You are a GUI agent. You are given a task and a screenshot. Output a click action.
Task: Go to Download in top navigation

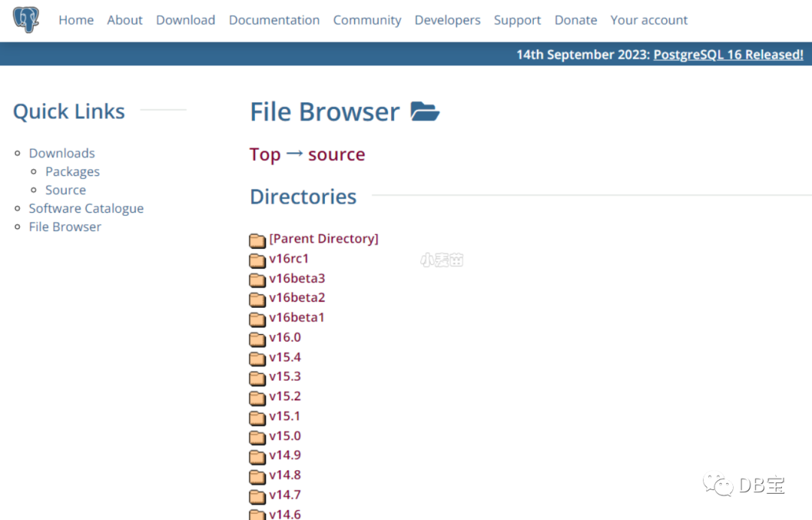click(x=186, y=20)
